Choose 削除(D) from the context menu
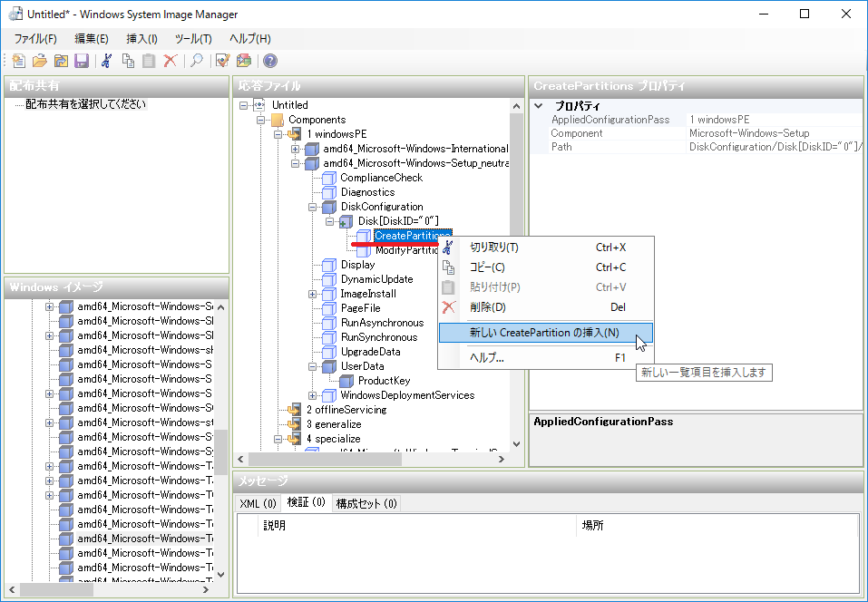The width and height of the screenshot is (868, 602). tap(546, 307)
